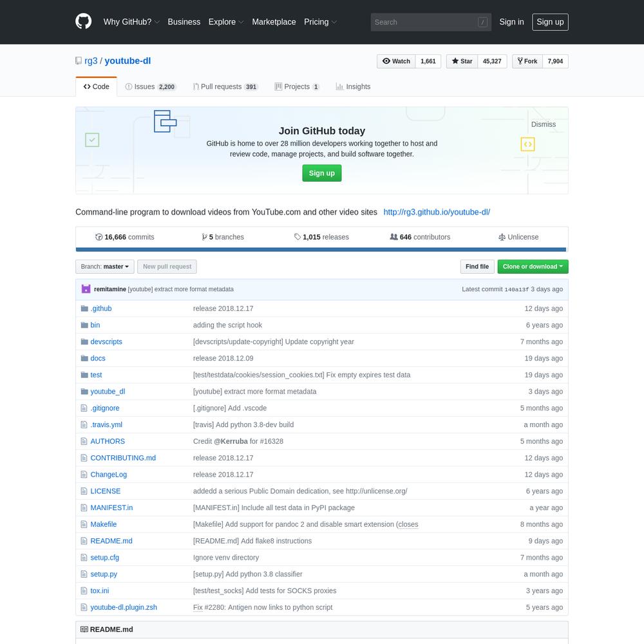Image resolution: width=644 pixels, height=644 pixels.
Task: Click the yellow code brackets icon in banner
Action: pos(528,144)
